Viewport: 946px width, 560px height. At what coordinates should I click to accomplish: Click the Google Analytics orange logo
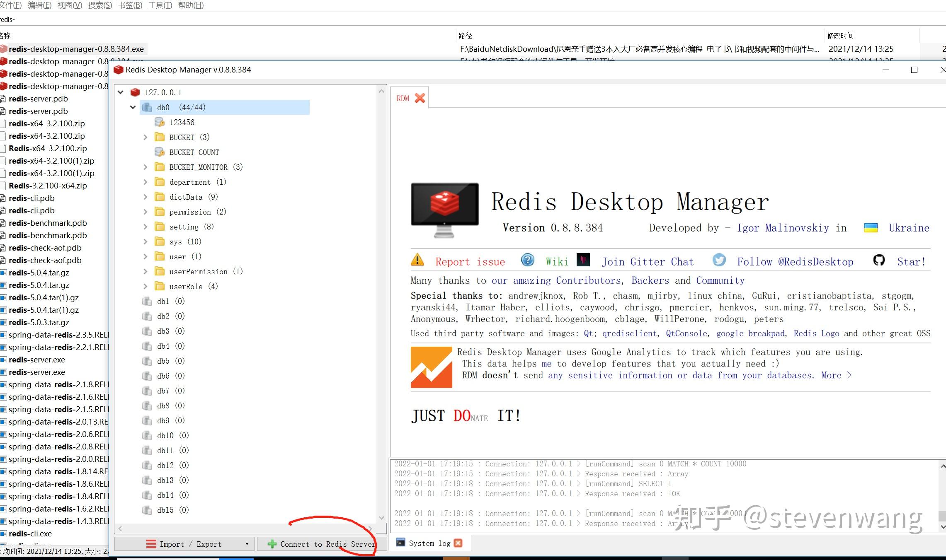(431, 367)
